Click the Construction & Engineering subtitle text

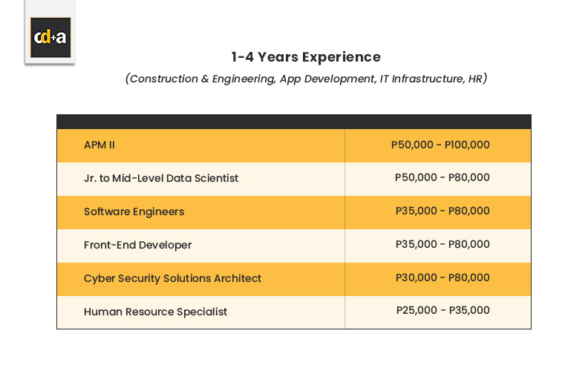[x=200, y=79]
